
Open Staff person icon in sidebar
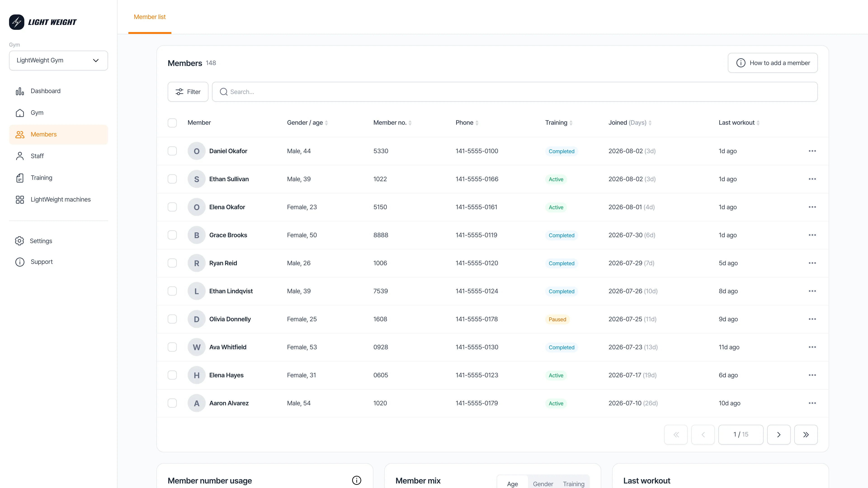20,156
